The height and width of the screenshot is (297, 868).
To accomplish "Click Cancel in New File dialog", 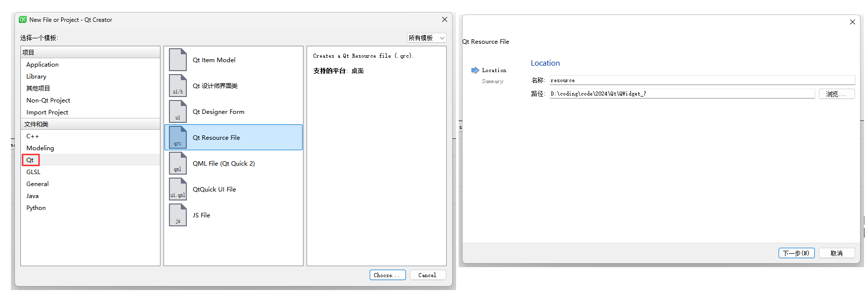I will point(428,275).
